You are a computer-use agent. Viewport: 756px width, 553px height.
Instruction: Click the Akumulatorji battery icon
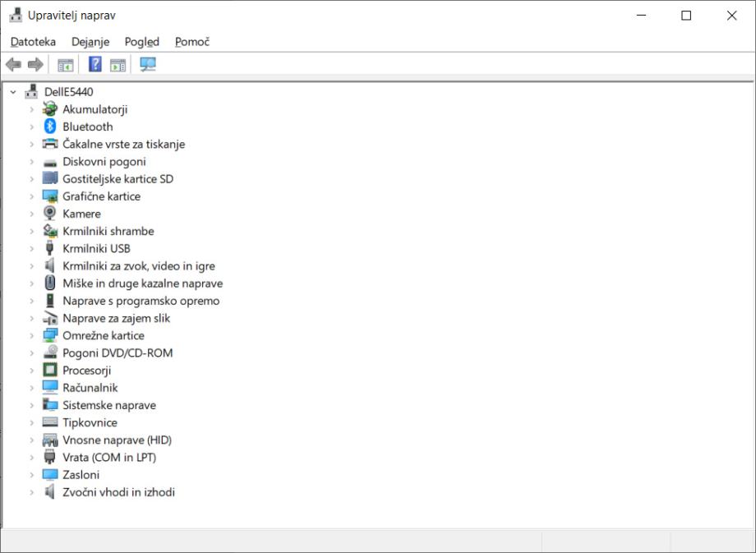pos(49,109)
